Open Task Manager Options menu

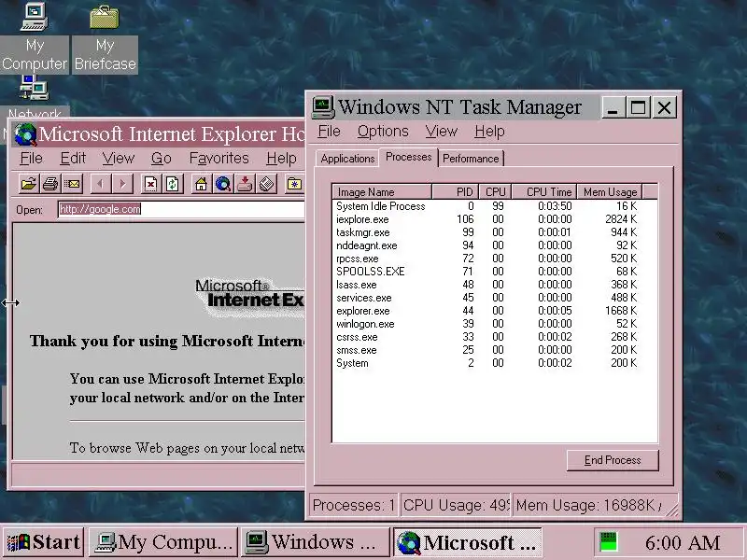pyautogui.click(x=383, y=132)
